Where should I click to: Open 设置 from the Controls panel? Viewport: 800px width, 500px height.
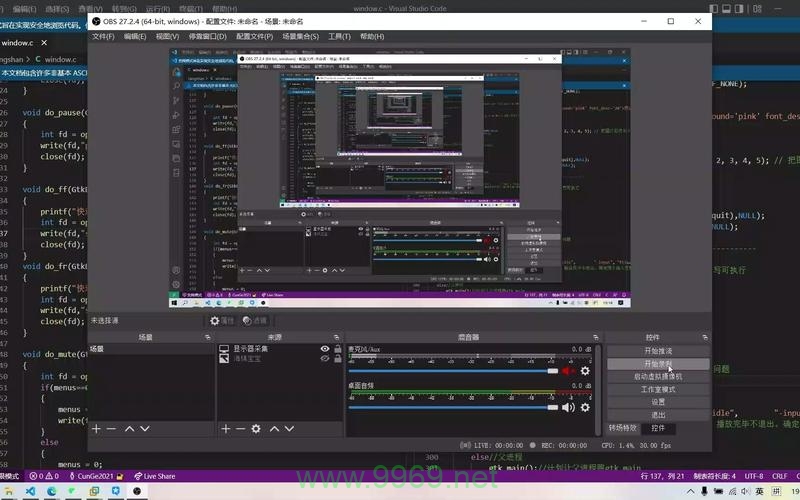(x=658, y=402)
